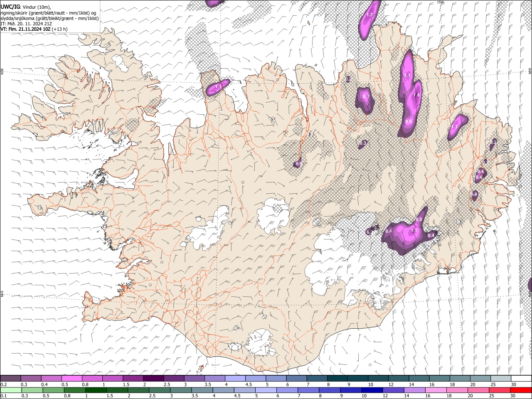Select lower legend swatch between 25 and 30
Screen dimensions: 532x399
click(499, 390)
